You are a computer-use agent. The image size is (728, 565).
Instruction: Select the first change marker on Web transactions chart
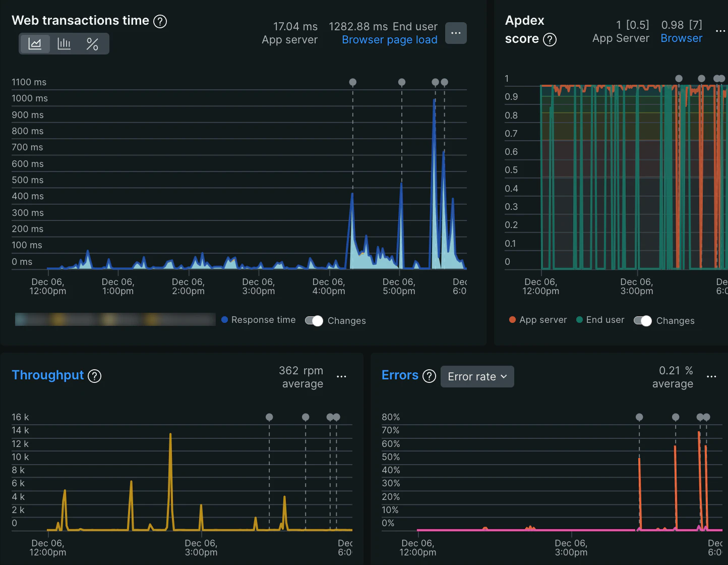[353, 82]
